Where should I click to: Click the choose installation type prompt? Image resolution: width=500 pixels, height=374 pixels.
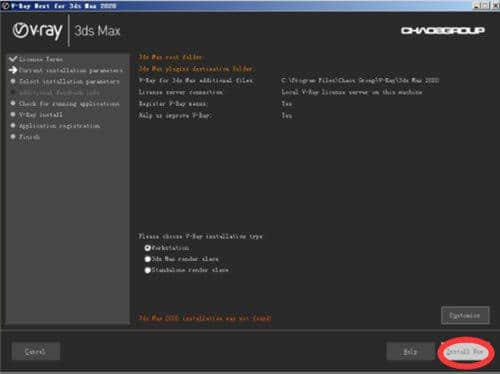coord(201,236)
